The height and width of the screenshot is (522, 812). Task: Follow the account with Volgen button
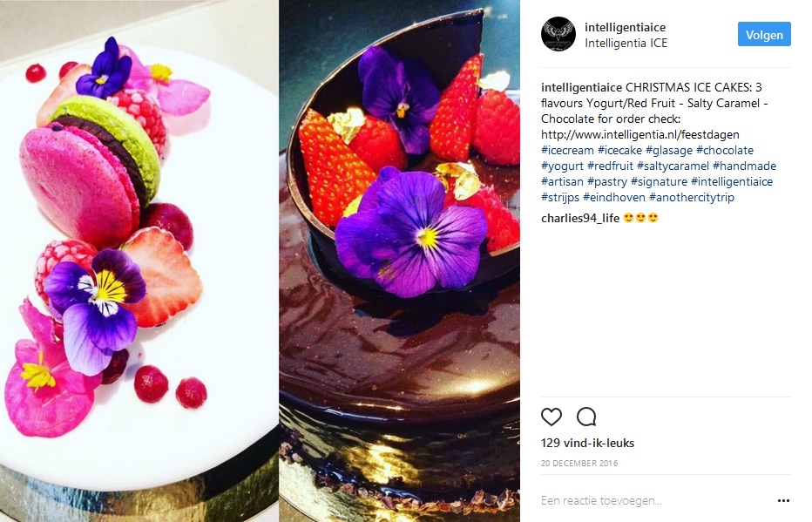[x=764, y=34]
